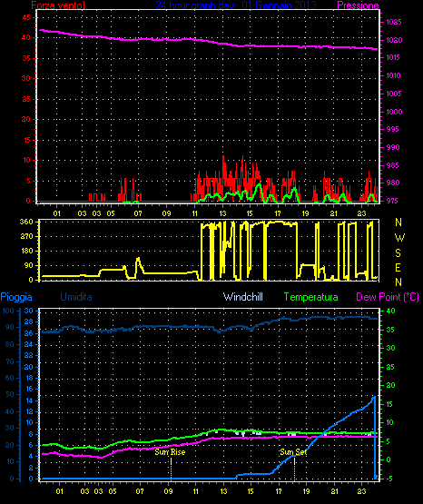
Task: Select the blue "100" humidity axis value
Action: tap(8, 311)
